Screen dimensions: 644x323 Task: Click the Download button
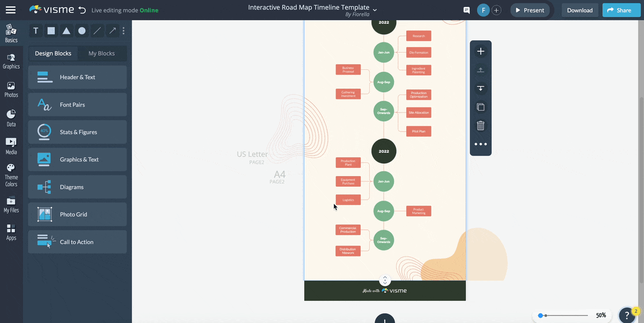pyautogui.click(x=580, y=10)
